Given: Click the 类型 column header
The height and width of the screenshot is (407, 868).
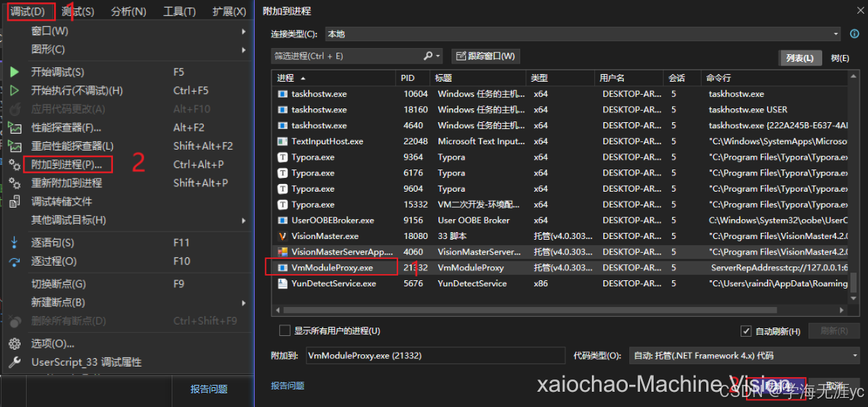Looking at the screenshot, I should click(x=560, y=78).
